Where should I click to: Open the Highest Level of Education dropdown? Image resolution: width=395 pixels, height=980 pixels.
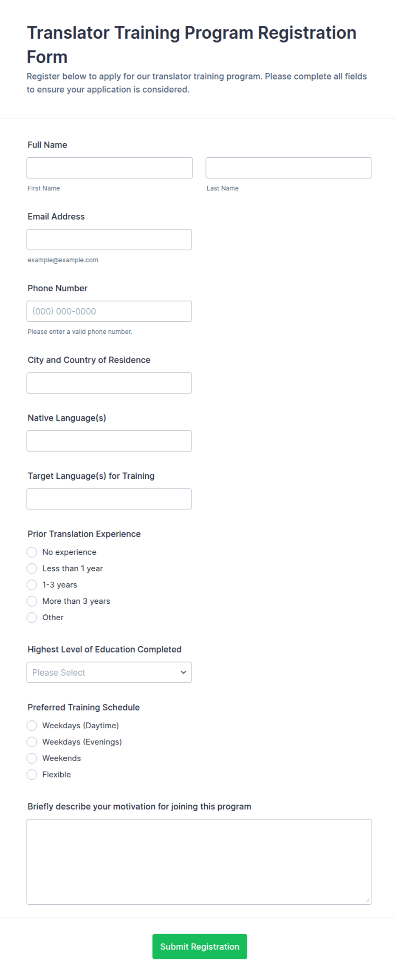point(109,673)
